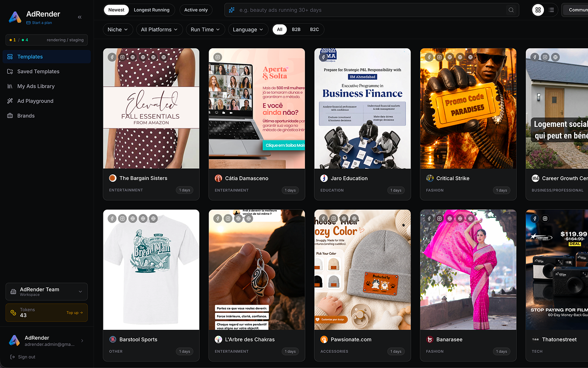Image resolution: width=588 pixels, height=368 pixels.
Task: Click Facebook icon on Critical Strike card
Action: (x=429, y=57)
